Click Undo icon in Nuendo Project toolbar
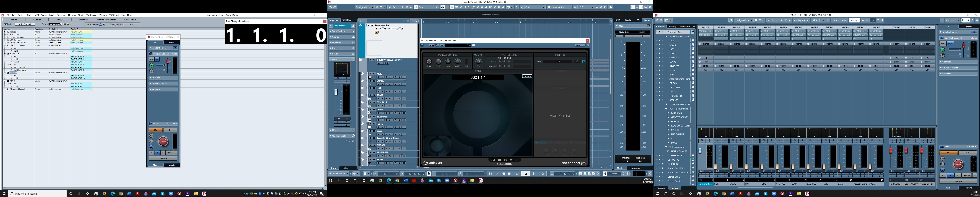This screenshot has height=197, width=980. (x=331, y=7)
